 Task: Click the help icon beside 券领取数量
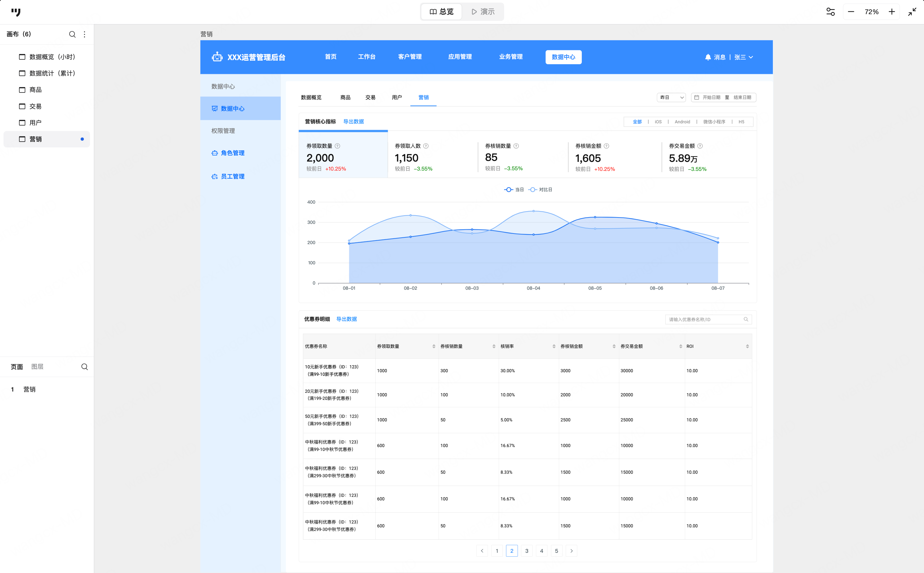tap(337, 146)
